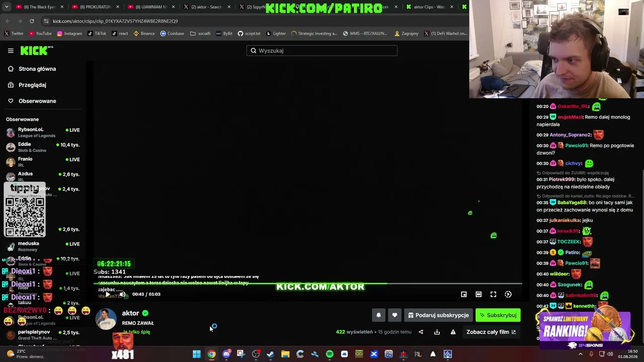Open the Twitter bookmark

click(14, 34)
